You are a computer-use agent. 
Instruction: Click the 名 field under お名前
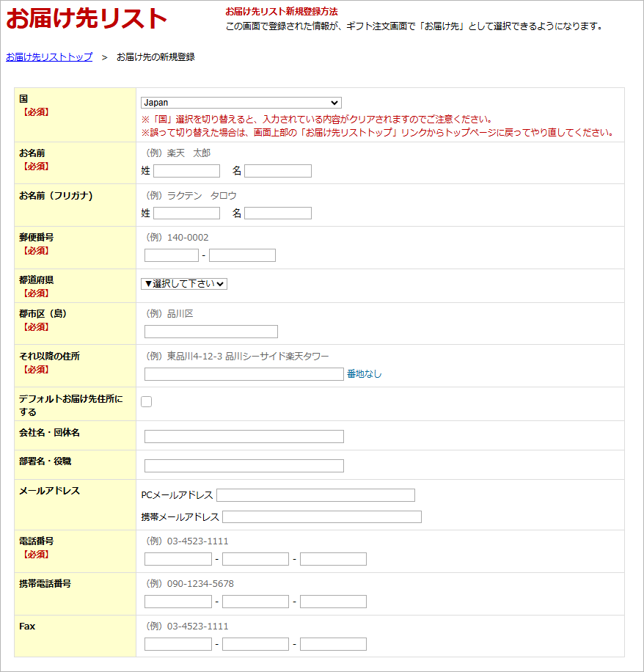(x=277, y=171)
